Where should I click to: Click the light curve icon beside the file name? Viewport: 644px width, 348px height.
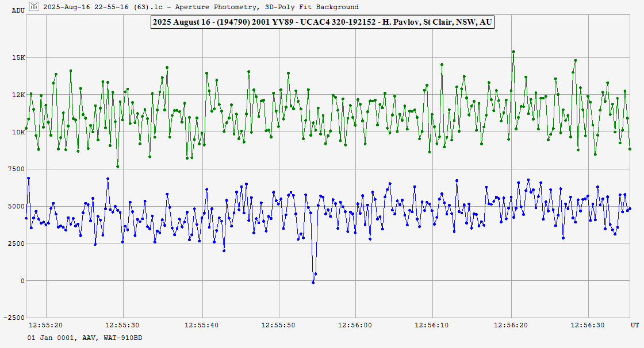(x=34, y=6)
